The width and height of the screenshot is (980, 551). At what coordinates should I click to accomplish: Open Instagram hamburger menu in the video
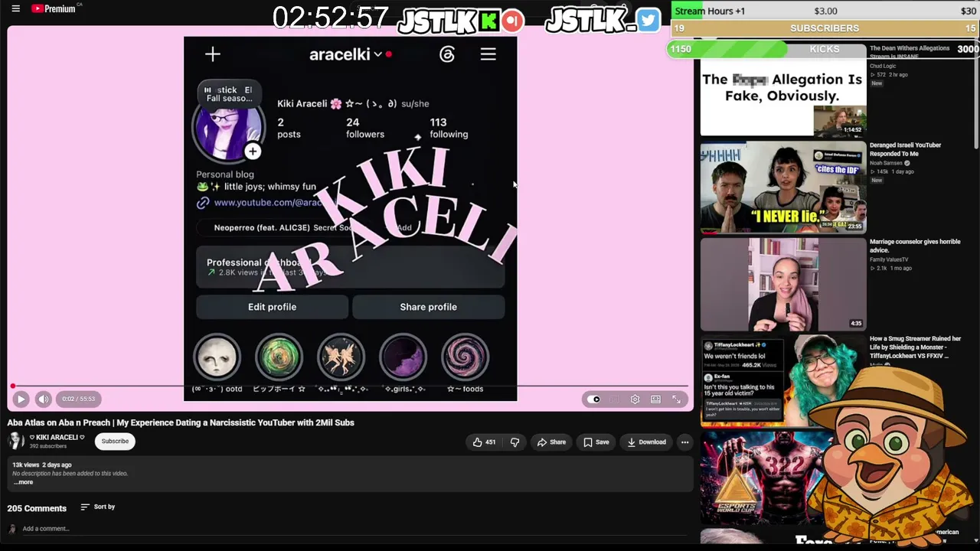pyautogui.click(x=488, y=54)
